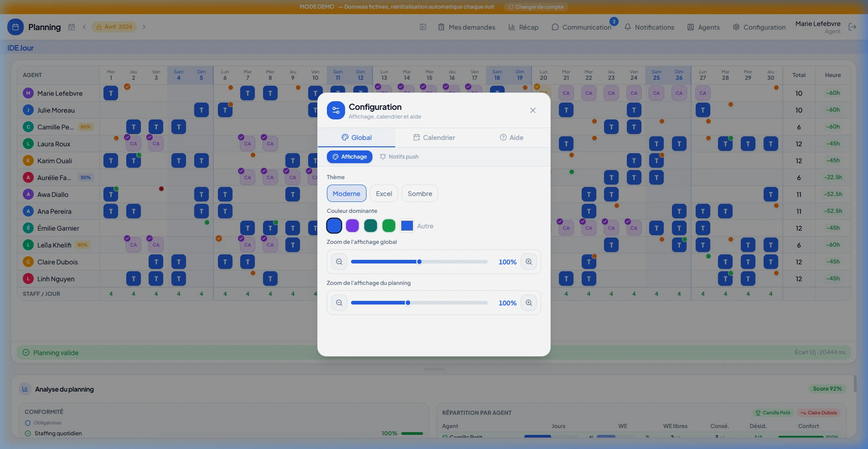The height and width of the screenshot is (449, 868).
Task: Toggle the side panel layout icon
Action: click(423, 27)
